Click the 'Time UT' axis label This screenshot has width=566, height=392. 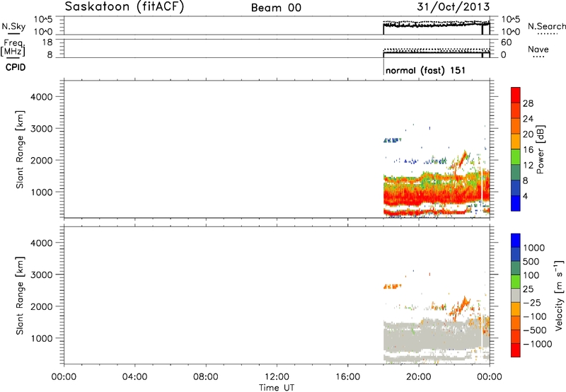[x=277, y=388]
